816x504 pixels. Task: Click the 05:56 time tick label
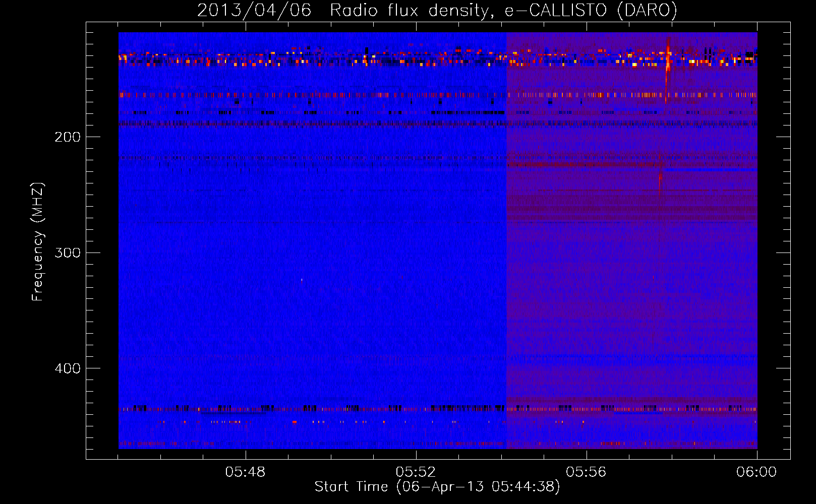(x=586, y=472)
